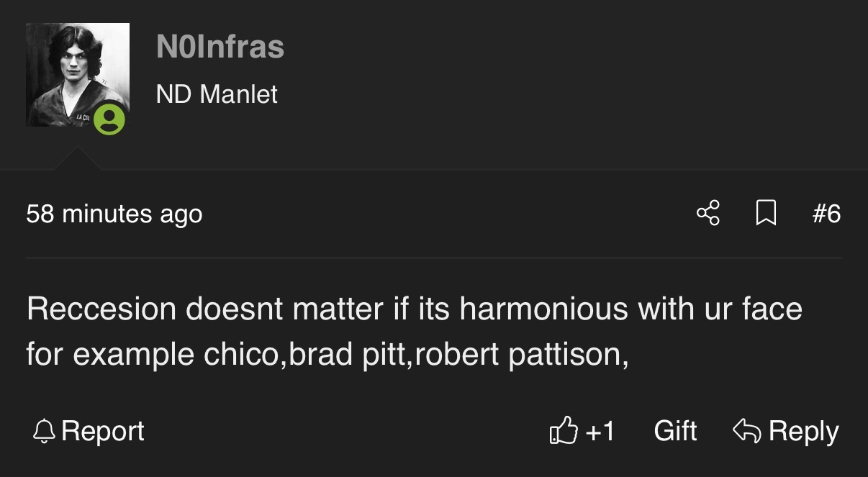Click the curved reply arrow icon
The image size is (868, 477).
point(747,431)
